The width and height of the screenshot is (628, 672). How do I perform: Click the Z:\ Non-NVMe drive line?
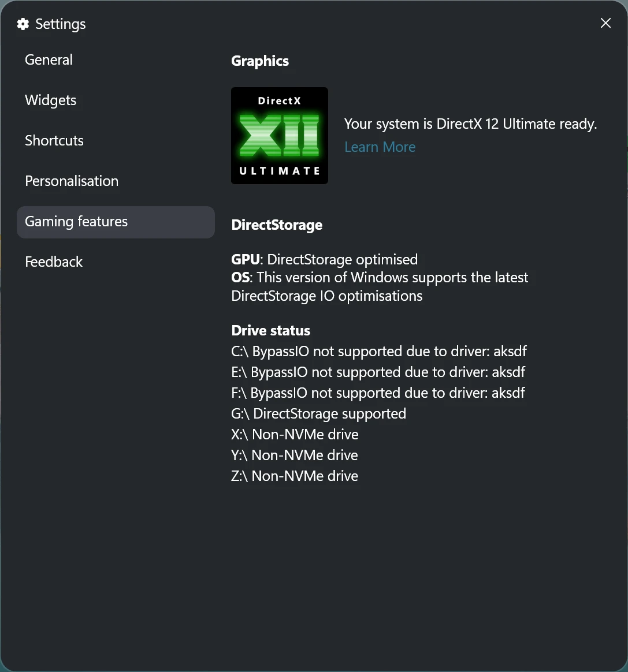(295, 476)
